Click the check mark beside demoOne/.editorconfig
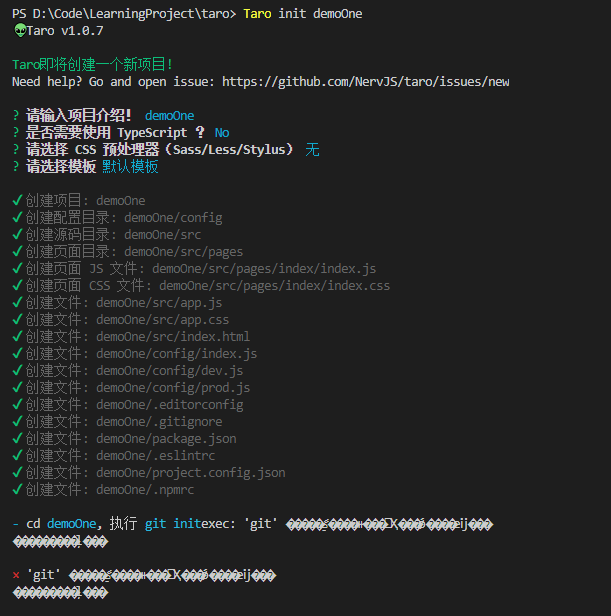611x616 pixels. (17, 404)
